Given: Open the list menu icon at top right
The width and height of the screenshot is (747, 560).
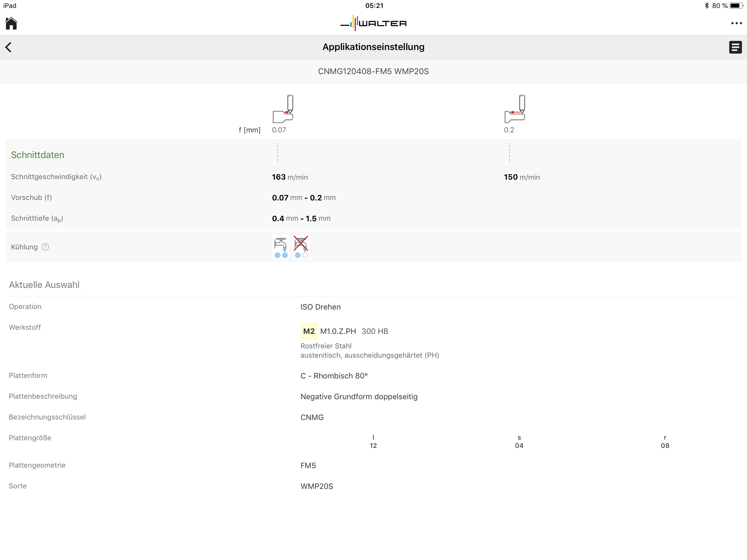Looking at the screenshot, I should point(735,47).
